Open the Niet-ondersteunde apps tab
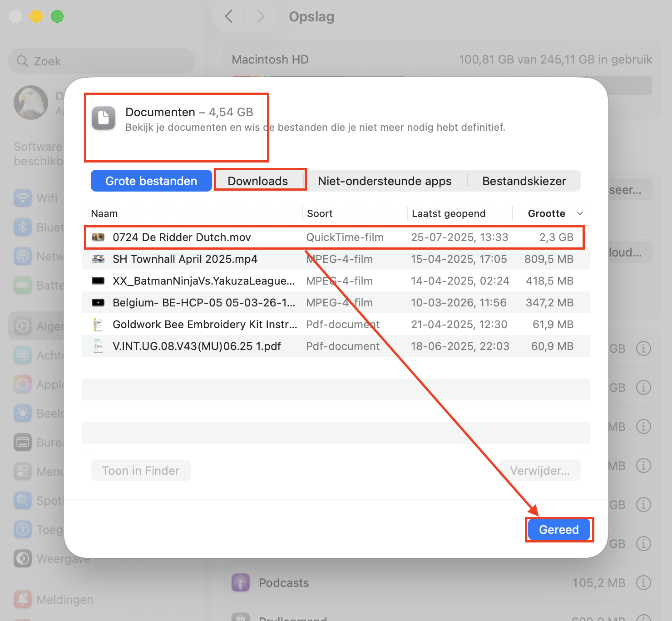 pyautogui.click(x=384, y=181)
